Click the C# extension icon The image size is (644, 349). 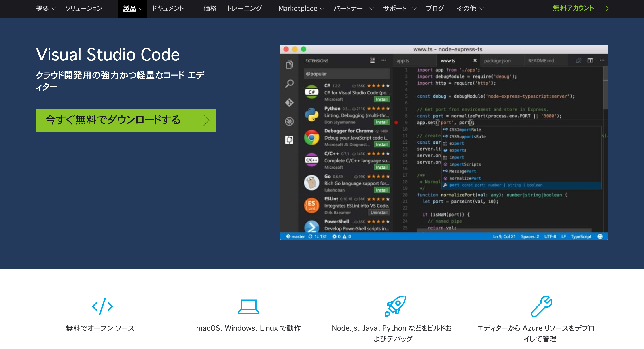[311, 92]
